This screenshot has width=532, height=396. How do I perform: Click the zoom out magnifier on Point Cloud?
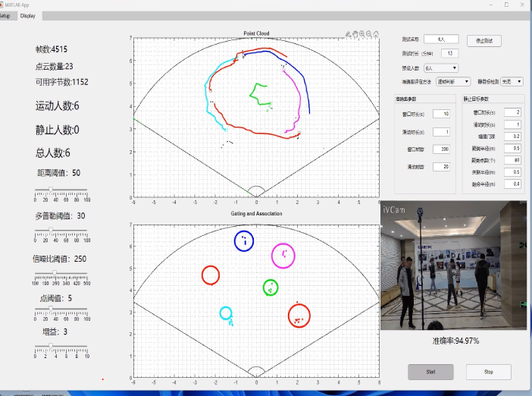tap(369, 34)
